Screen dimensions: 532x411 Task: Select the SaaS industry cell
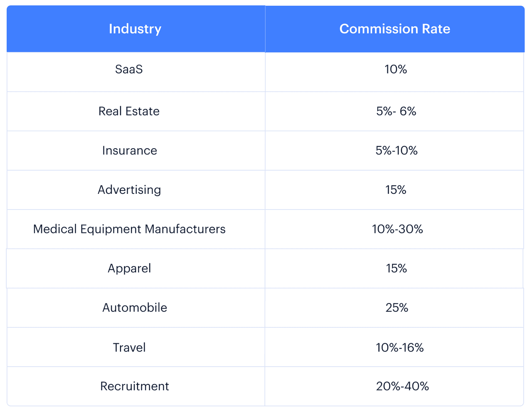pyautogui.click(x=129, y=69)
